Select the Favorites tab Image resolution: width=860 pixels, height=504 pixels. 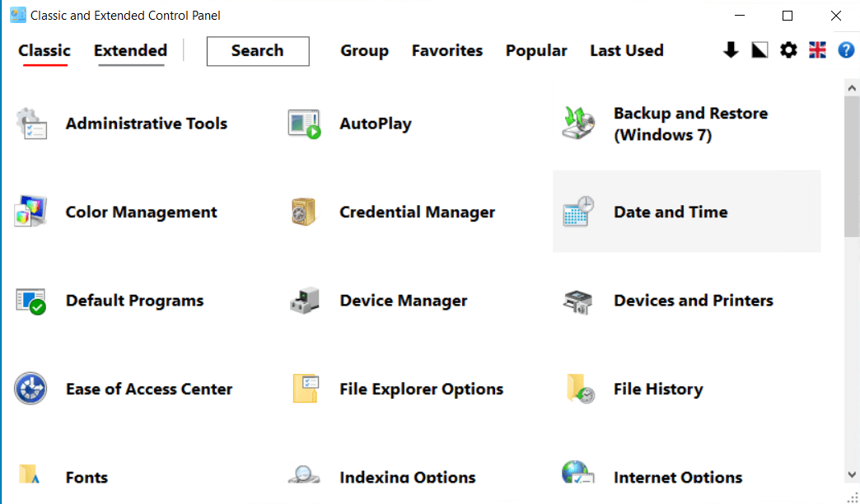click(x=447, y=50)
